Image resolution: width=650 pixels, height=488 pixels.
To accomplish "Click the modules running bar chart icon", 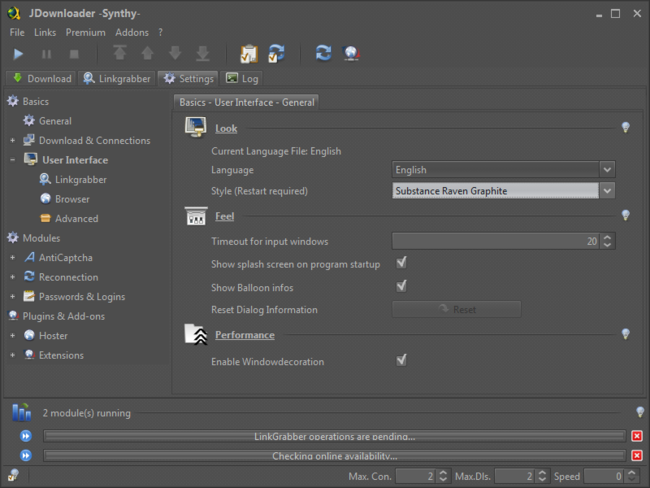I will pos(22,412).
